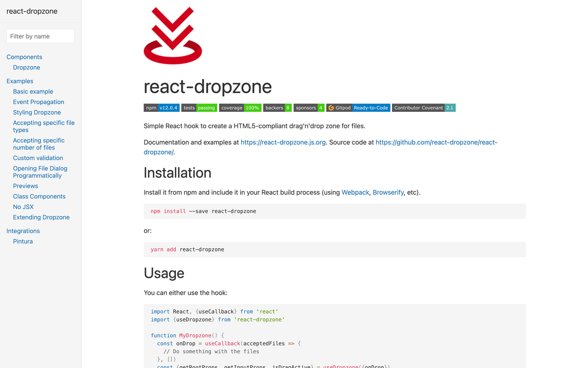Open the Styling Dropzone example
Viewport: 588px width, 368px height.
(37, 112)
